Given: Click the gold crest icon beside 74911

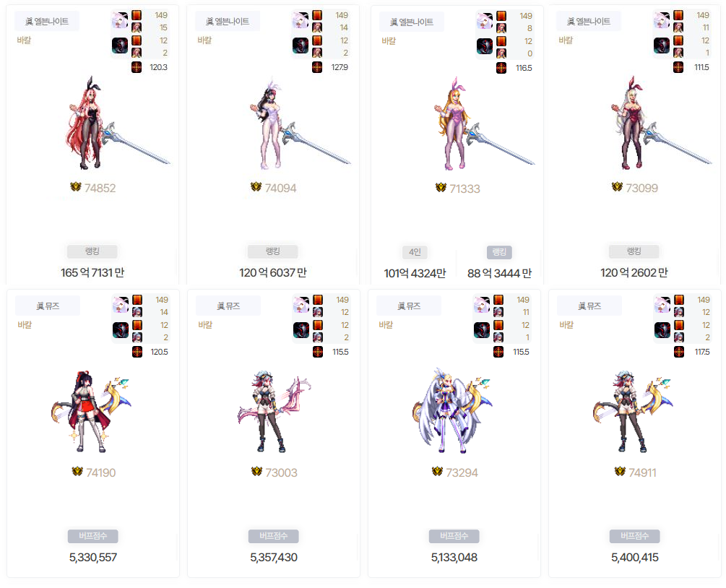Looking at the screenshot, I should tap(620, 472).
